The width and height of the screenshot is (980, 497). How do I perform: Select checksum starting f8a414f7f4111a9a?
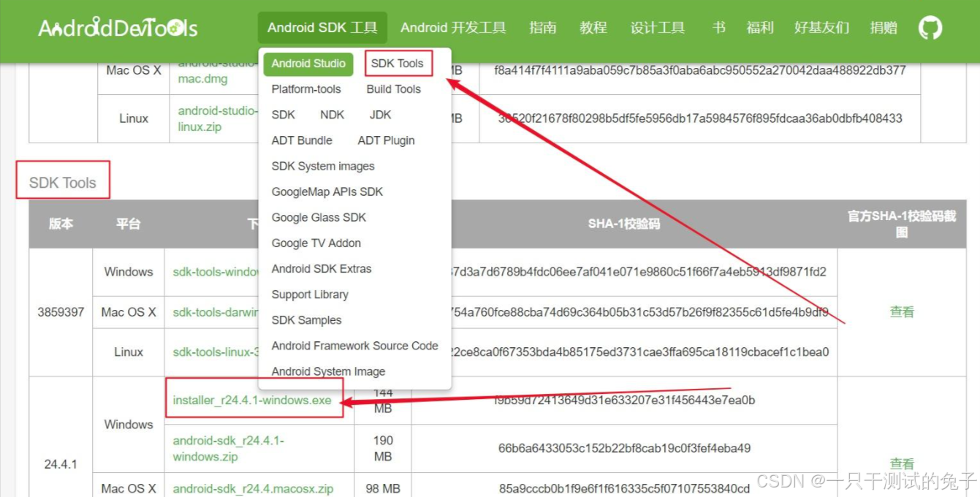[700, 71]
